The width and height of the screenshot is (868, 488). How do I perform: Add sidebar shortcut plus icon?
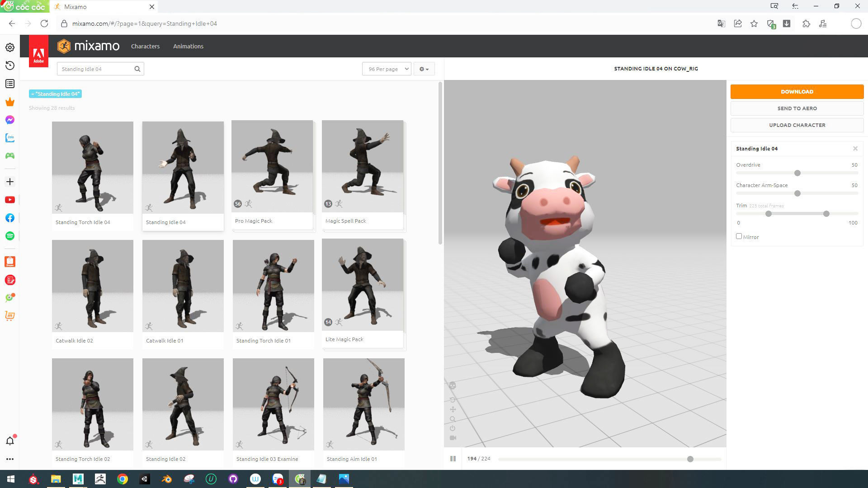coord(10,182)
